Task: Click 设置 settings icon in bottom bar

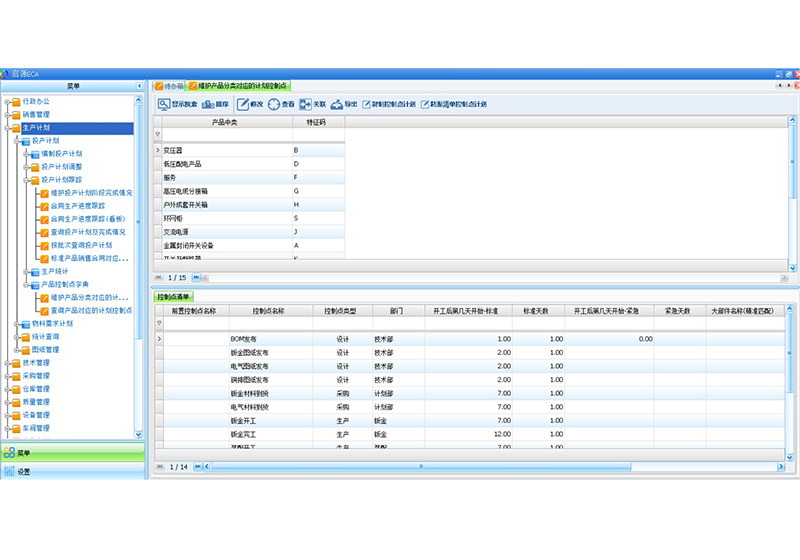Action: (9, 472)
